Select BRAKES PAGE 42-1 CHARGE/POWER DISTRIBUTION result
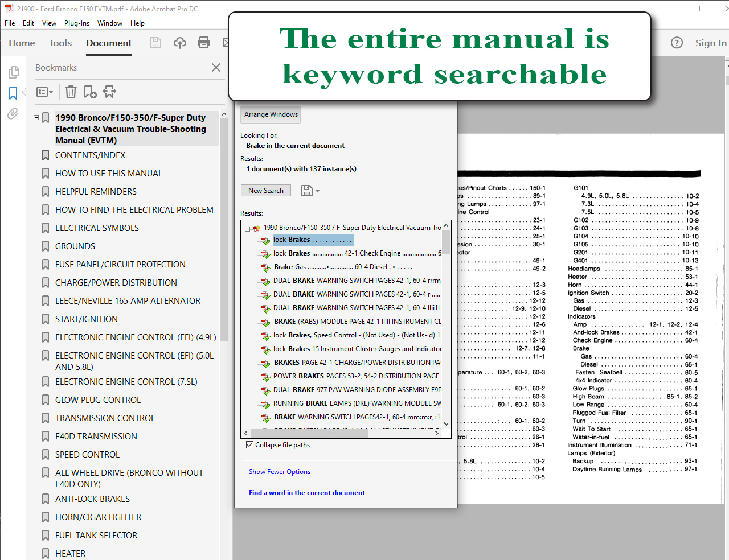729x560 pixels. click(357, 363)
